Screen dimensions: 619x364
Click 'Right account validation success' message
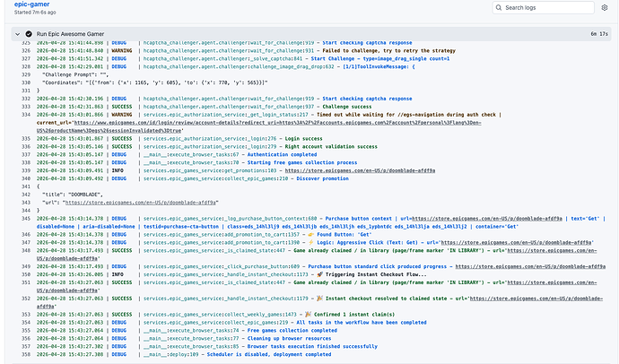click(331, 146)
